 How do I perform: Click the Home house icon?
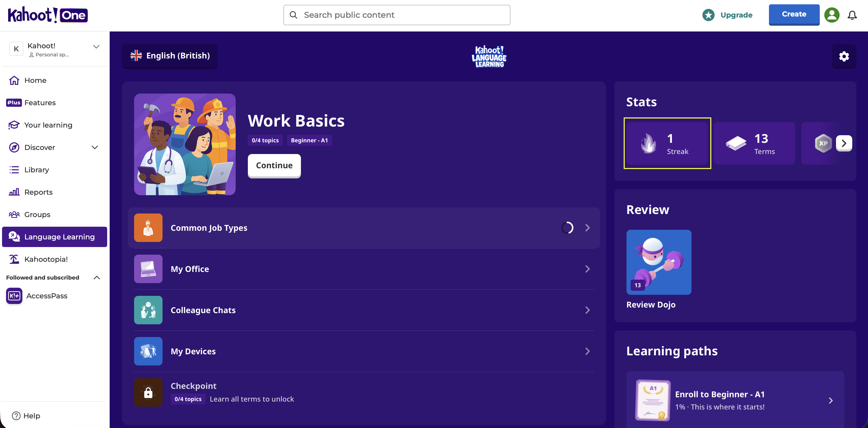click(x=14, y=80)
